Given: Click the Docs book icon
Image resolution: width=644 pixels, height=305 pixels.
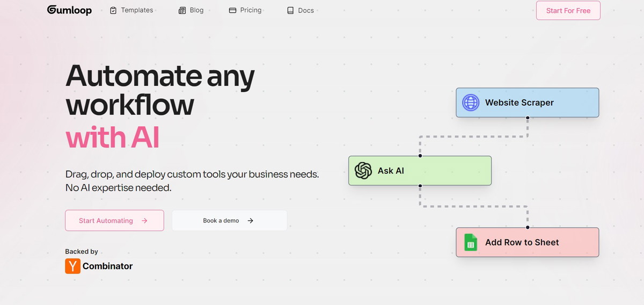Looking at the screenshot, I should click(290, 10).
